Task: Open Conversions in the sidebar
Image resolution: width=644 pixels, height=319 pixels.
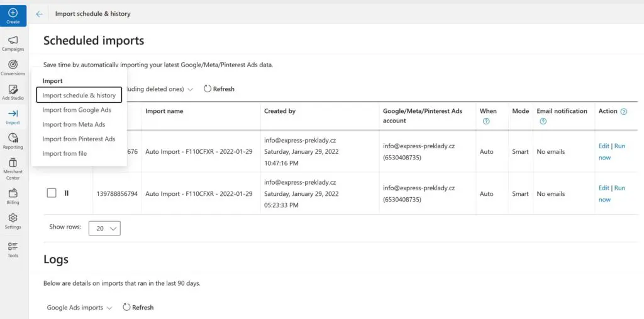Action: click(x=13, y=67)
